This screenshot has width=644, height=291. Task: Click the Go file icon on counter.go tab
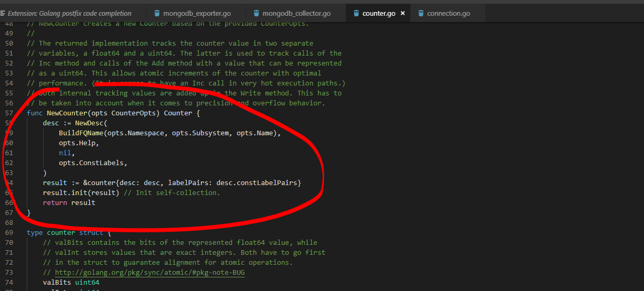point(356,13)
